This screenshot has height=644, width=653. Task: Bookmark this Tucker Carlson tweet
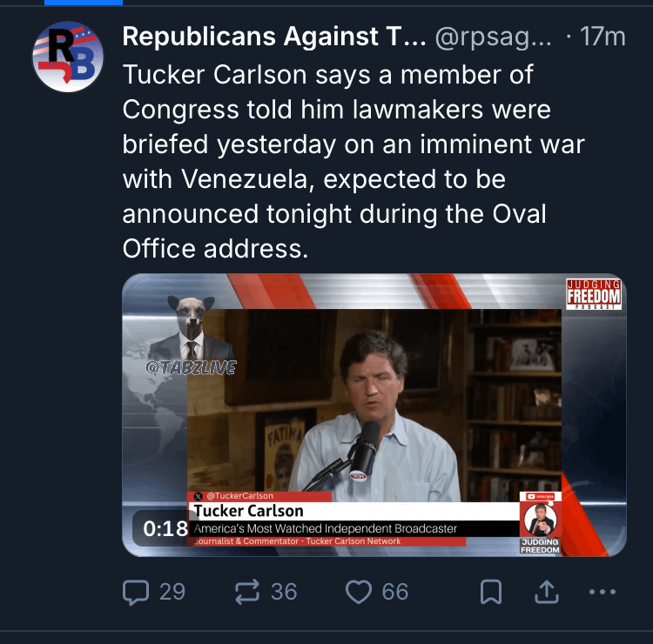pyautogui.click(x=491, y=593)
